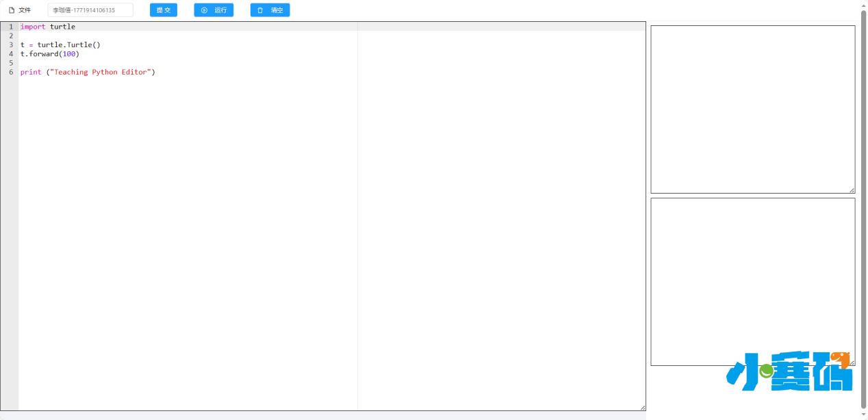Click the page's vertical scrollbar

click(863, 205)
